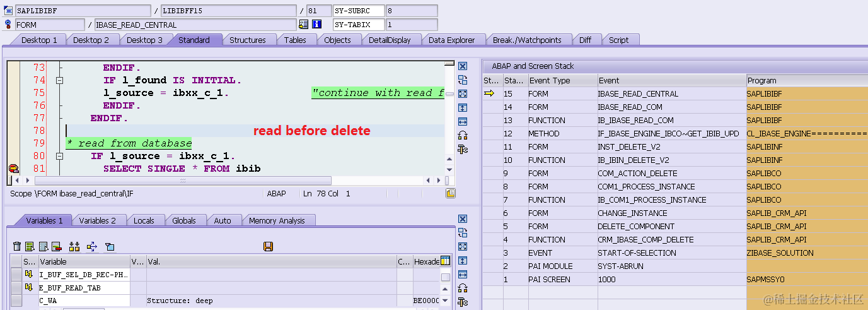868x310 pixels.
Task: Open the Script tab
Action: tap(618, 40)
